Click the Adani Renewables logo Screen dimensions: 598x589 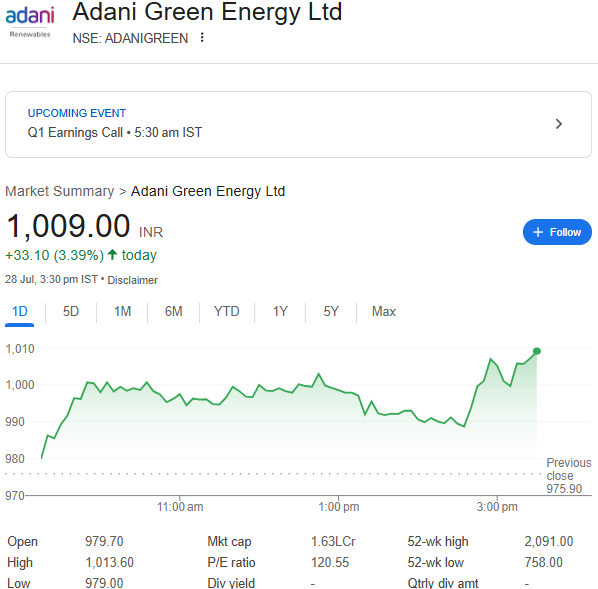coord(30,23)
